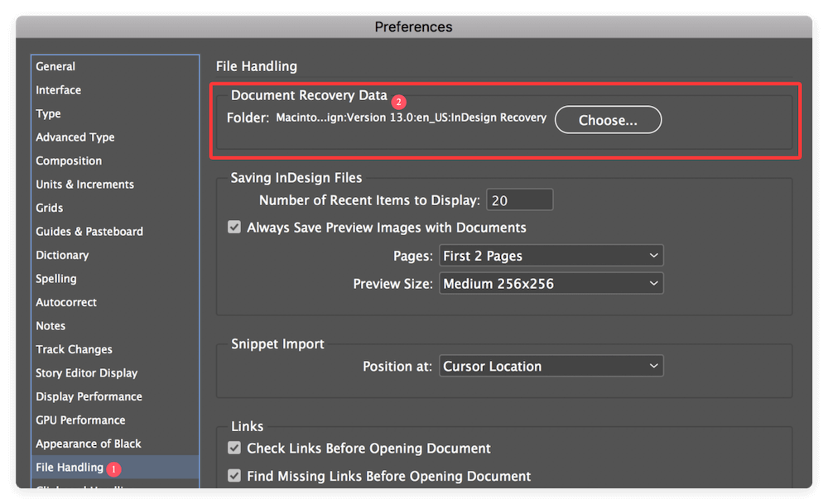Open the snippet Position at dropdown

[x=551, y=365]
